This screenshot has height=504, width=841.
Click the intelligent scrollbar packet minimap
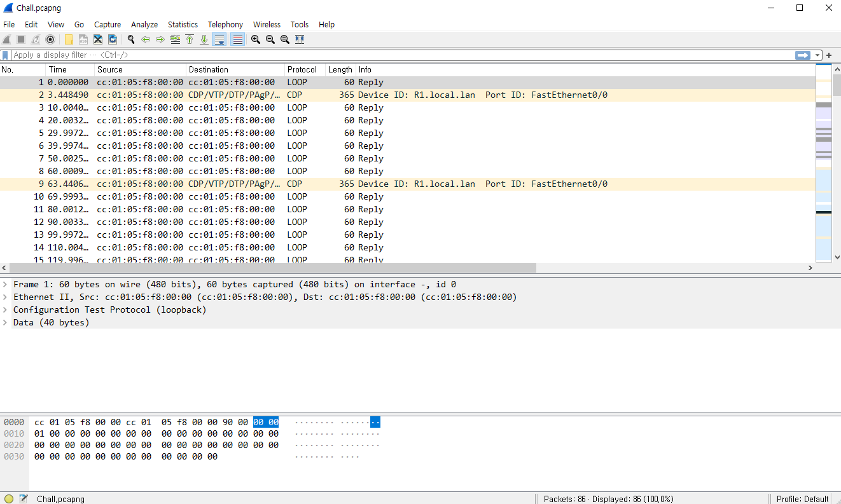point(824,163)
